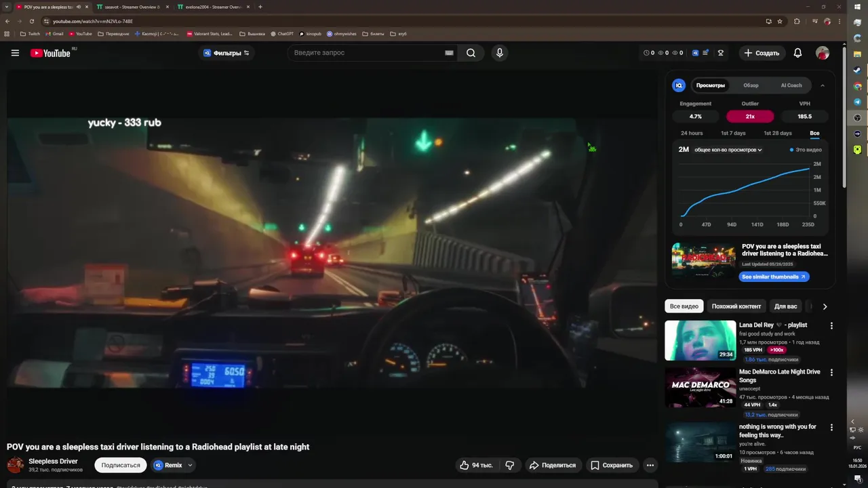Image resolution: width=868 pixels, height=488 pixels.
Task: Open Telegram from the Windows taskbar
Action: tap(857, 102)
